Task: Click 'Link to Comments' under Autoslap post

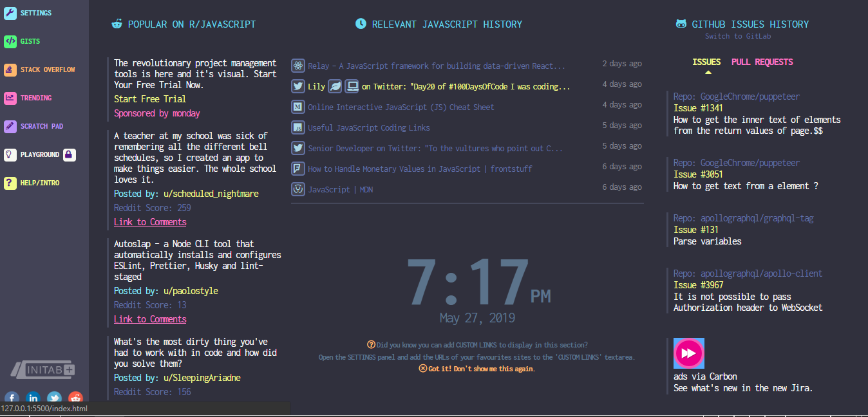Action: tap(149, 319)
